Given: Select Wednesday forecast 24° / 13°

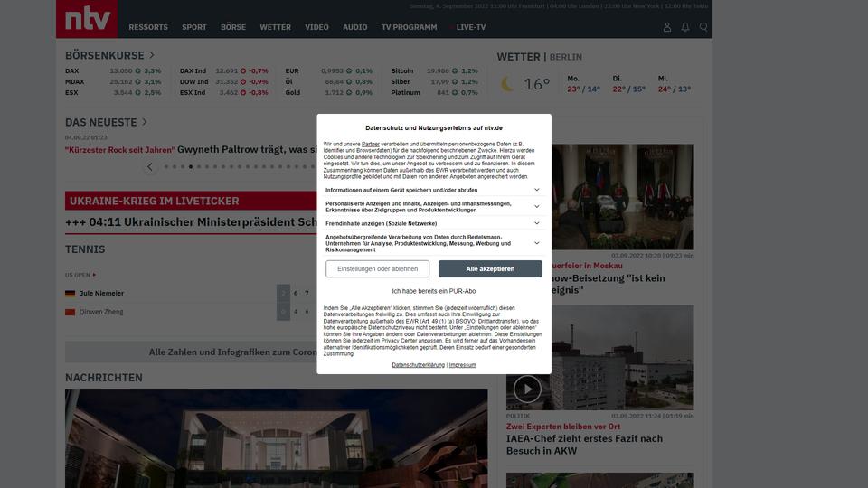Looking at the screenshot, I should [675, 84].
